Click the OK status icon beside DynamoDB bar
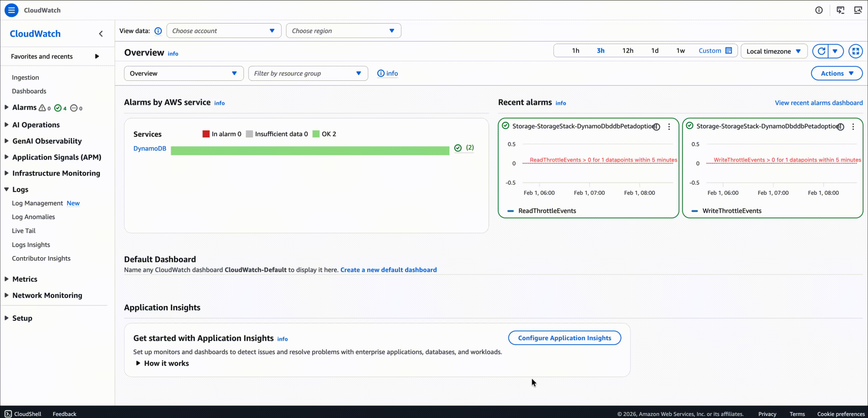Viewport: 868px width, 418px height. pos(458,148)
